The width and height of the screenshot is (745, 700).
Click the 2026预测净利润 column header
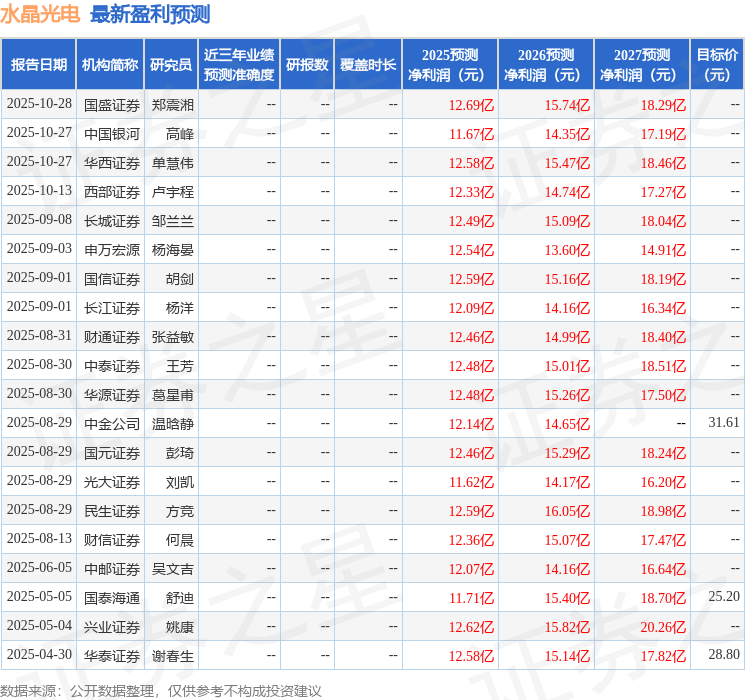(545, 65)
